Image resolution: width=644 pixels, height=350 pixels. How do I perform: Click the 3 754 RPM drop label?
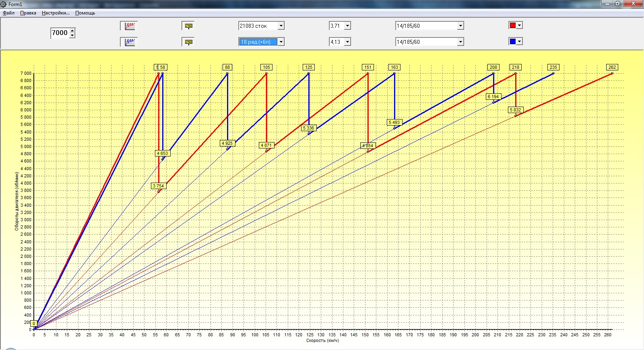coord(159,186)
